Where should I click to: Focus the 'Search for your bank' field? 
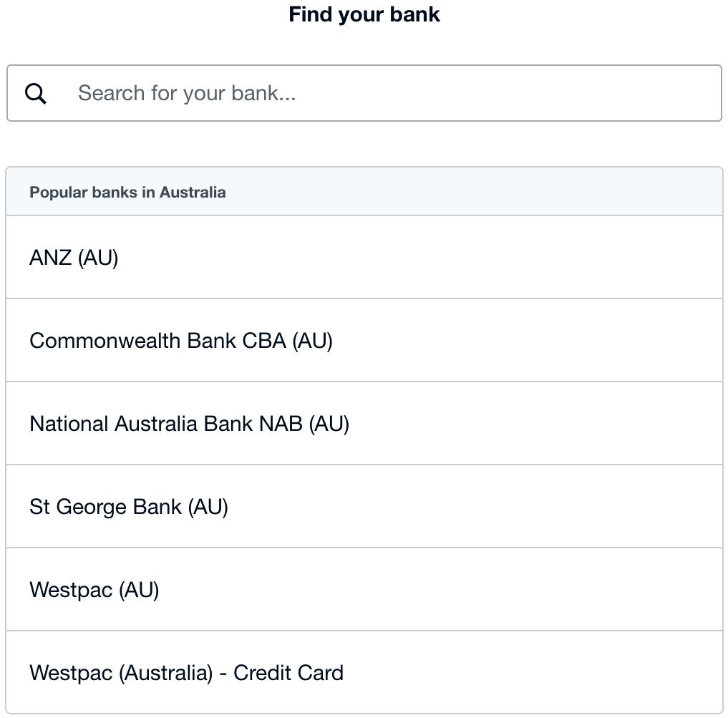click(x=364, y=93)
